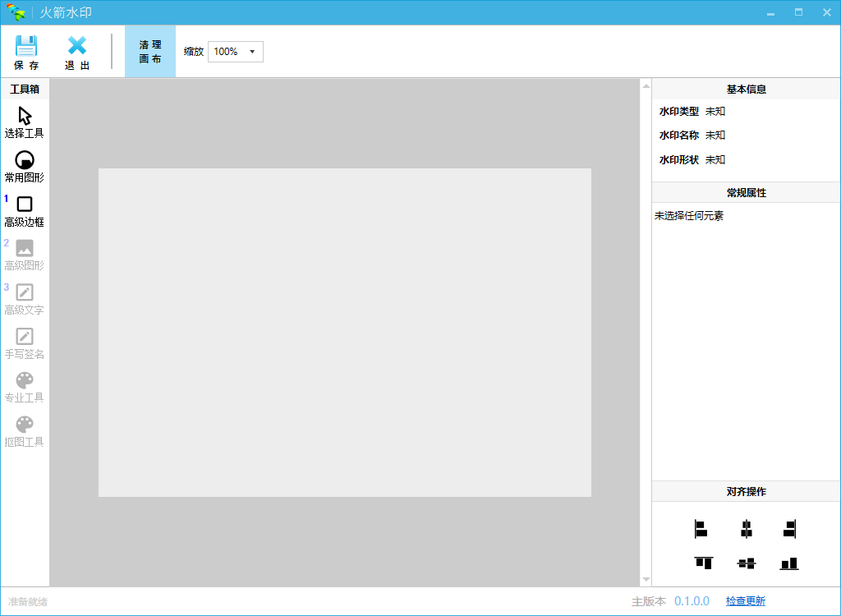The width and height of the screenshot is (841, 616).
Task: Align elements to vertical middle
Action: (746, 563)
